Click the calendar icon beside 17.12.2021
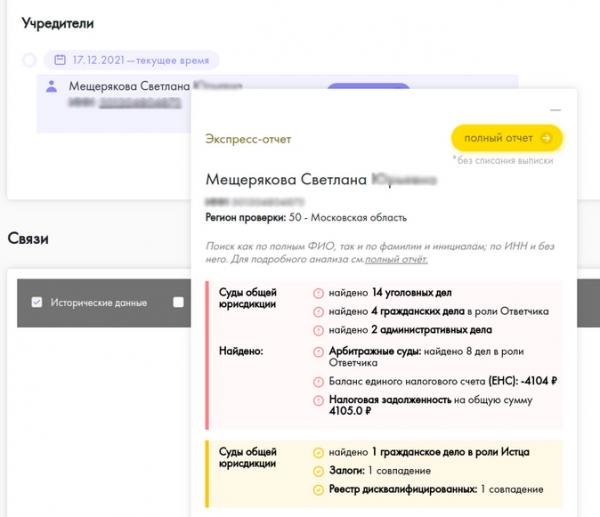Image resolution: width=600 pixels, height=517 pixels. pyautogui.click(x=60, y=60)
